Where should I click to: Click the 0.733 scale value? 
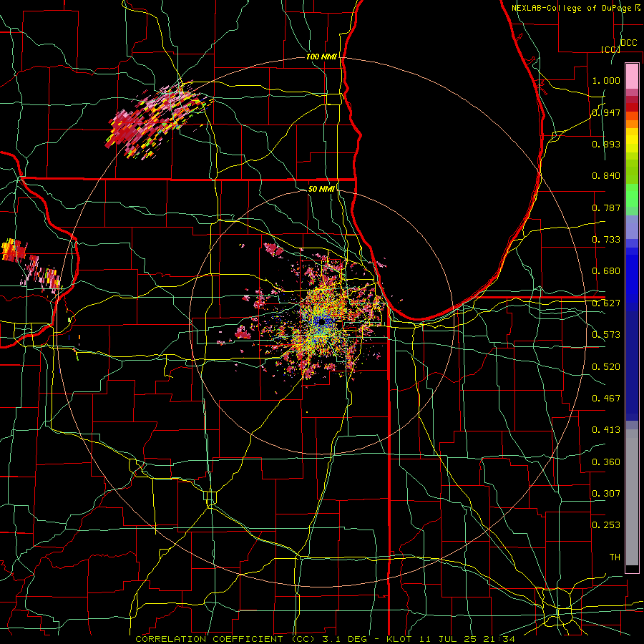606,240
